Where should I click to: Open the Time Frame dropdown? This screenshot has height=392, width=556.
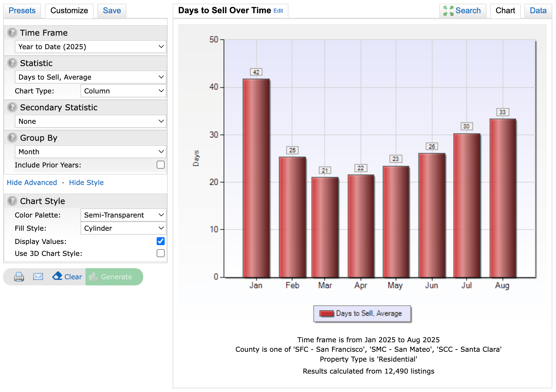pos(90,47)
